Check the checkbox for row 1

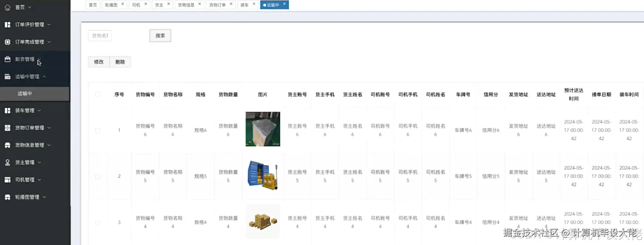coord(98,130)
